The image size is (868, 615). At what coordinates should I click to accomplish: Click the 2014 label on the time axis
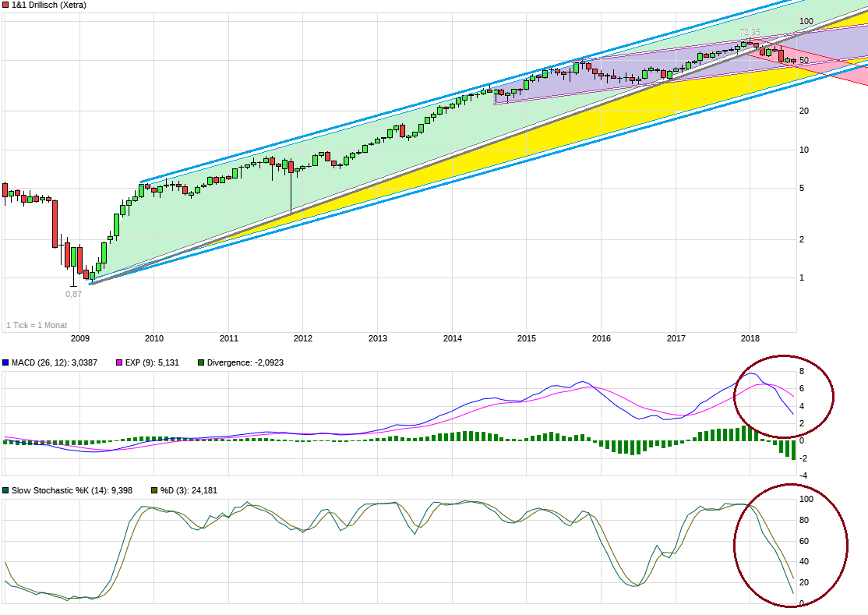[452, 338]
